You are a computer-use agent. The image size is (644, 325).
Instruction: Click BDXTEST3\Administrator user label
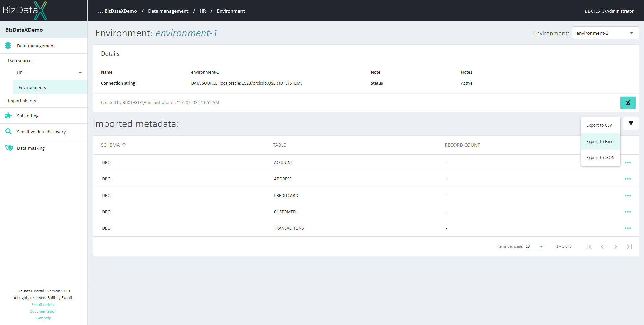pos(609,11)
